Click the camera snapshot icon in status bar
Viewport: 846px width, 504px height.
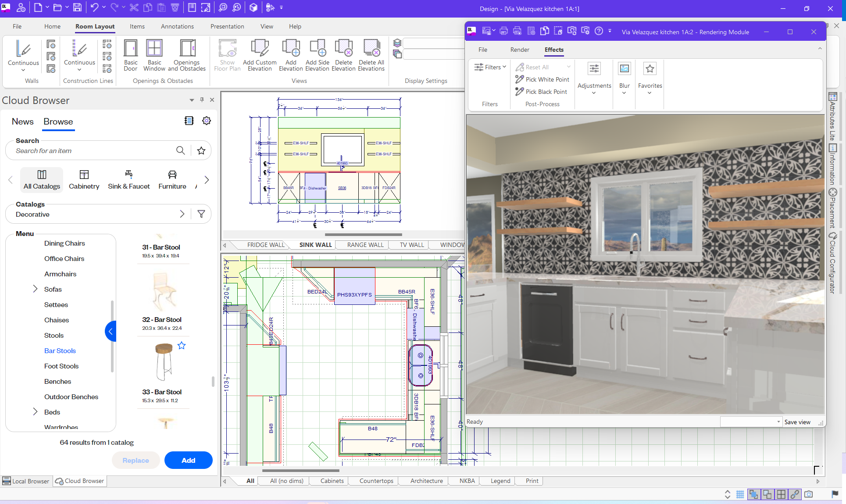click(x=809, y=494)
